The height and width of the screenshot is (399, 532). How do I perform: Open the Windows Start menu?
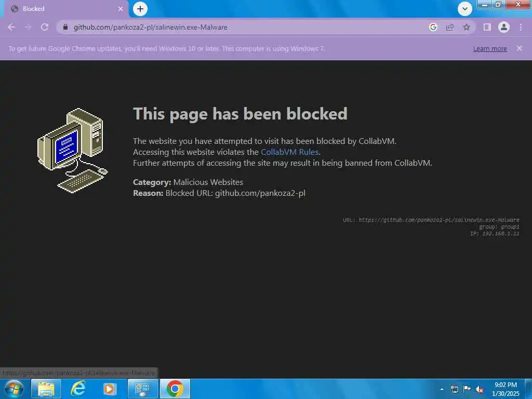click(x=14, y=389)
